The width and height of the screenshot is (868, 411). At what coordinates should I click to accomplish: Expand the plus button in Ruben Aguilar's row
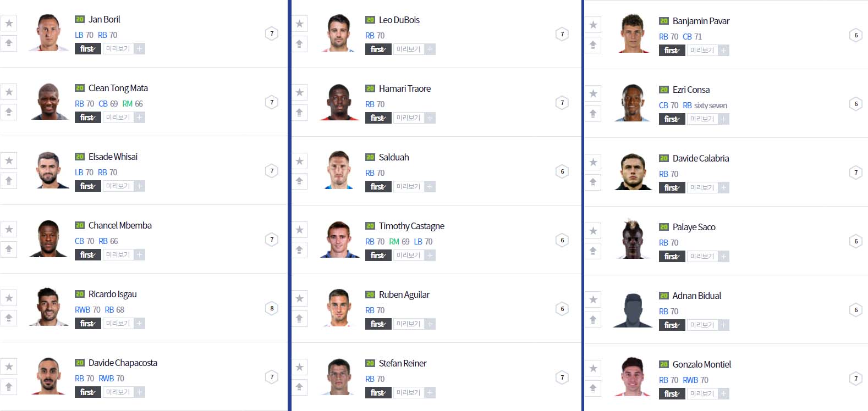(430, 324)
